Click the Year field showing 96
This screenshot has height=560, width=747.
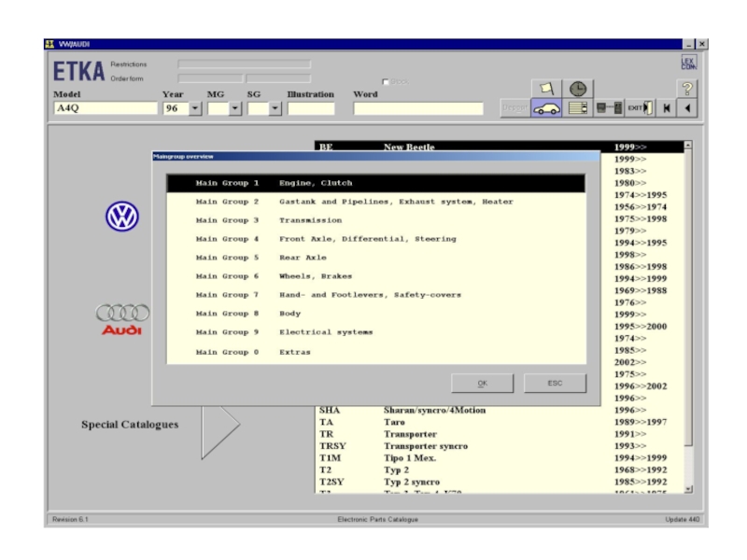pos(176,108)
